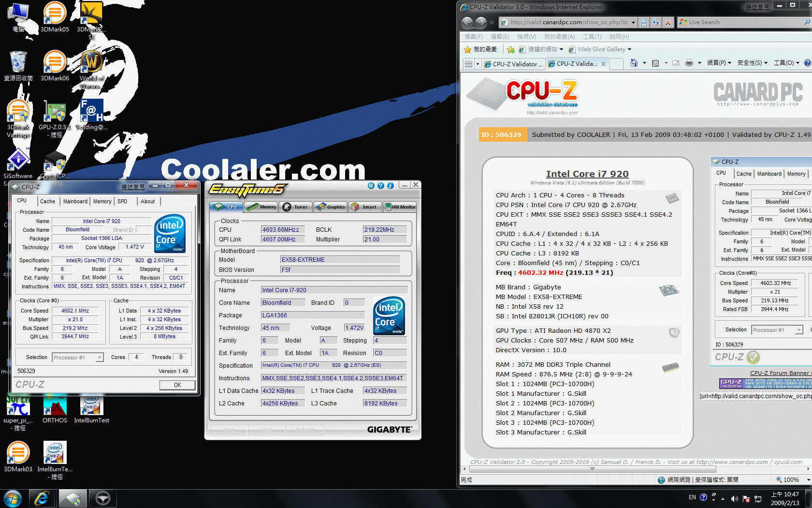812x508 pixels.
Task: Open Tuner tab in EasyTune6
Action: tap(295, 207)
